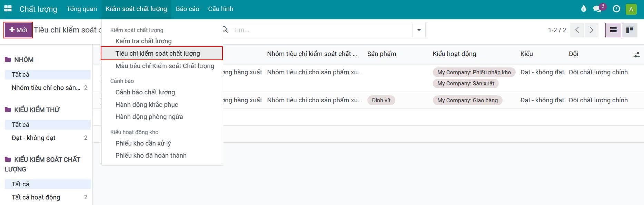644x205 pixels.
Task: Filter by Nhóm tiêu chí cho sản... group
Action: pyautogui.click(x=48, y=88)
